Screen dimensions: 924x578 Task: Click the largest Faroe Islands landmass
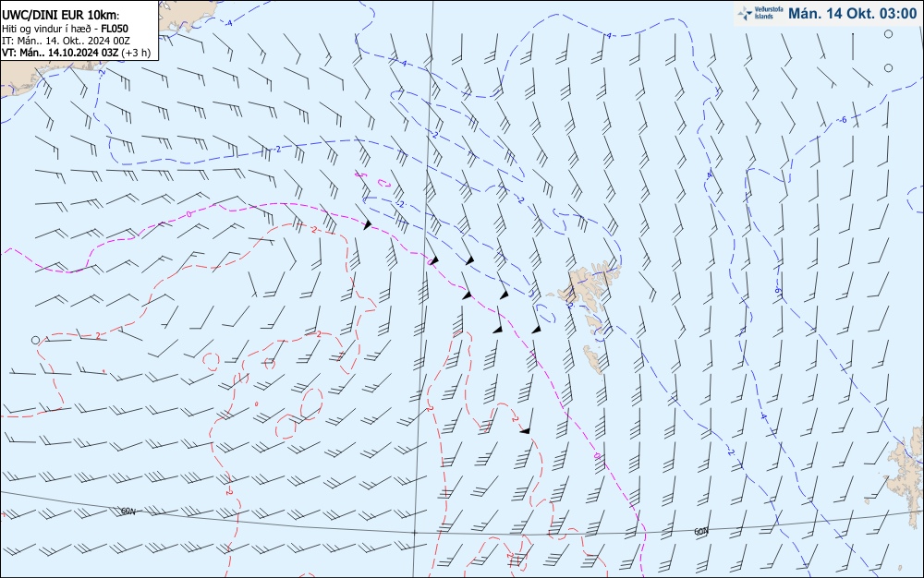[x=585, y=287]
